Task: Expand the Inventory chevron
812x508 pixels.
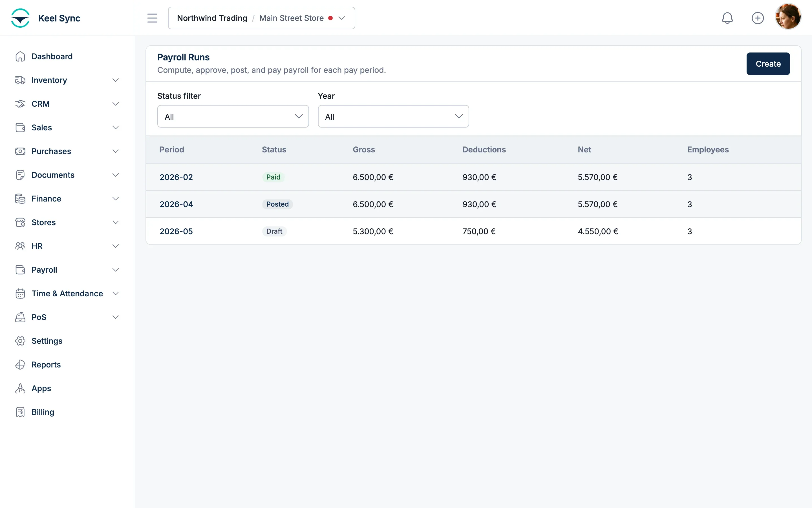Action: click(115, 80)
